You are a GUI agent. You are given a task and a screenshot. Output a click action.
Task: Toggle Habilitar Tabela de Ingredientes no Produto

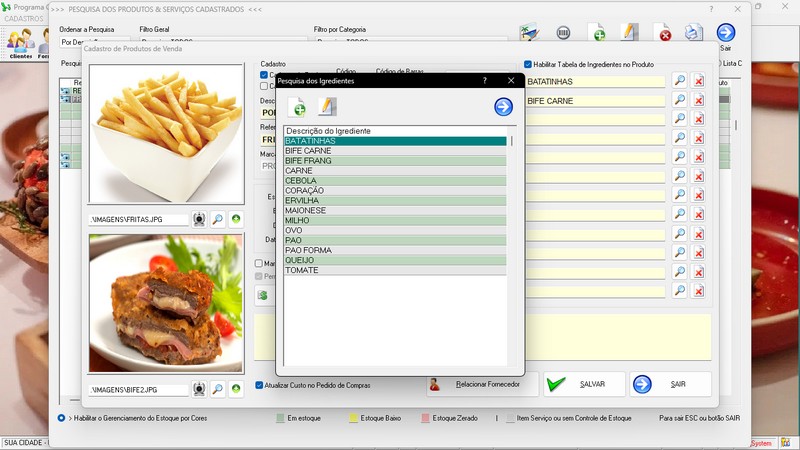tap(528, 64)
